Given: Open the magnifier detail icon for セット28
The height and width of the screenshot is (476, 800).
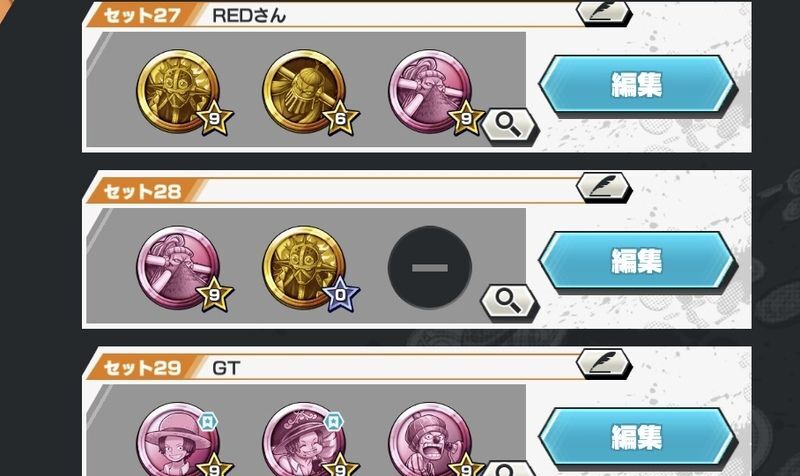Looking at the screenshot, I should click(x=510, y=302).
